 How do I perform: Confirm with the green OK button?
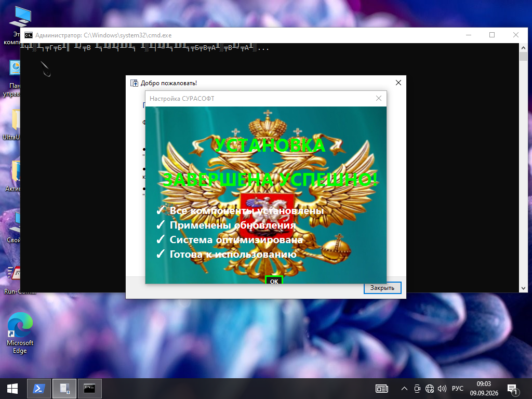click(274, 280)
